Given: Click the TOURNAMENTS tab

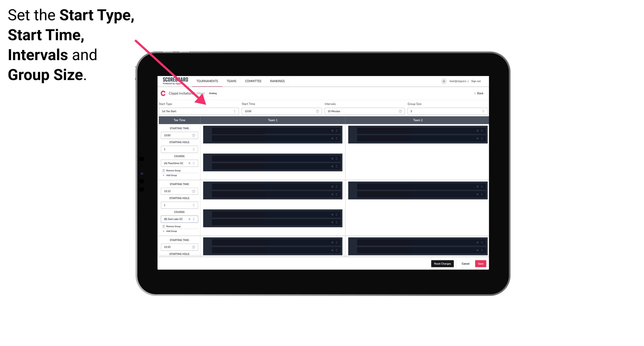Looking at the screenshot, I should click(207, 81).
